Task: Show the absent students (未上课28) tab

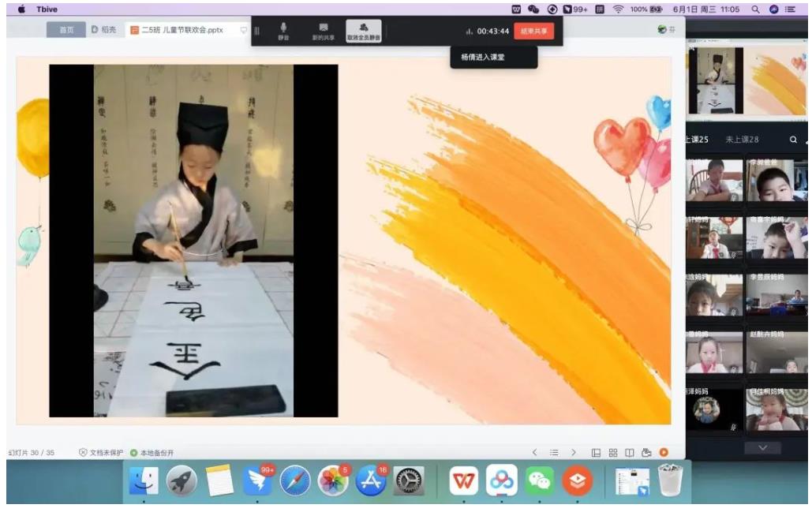Action: click(742, 140)
